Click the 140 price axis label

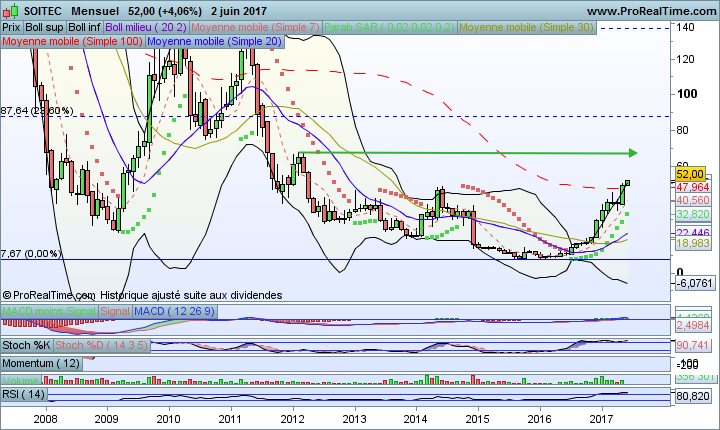click(685, 27)
